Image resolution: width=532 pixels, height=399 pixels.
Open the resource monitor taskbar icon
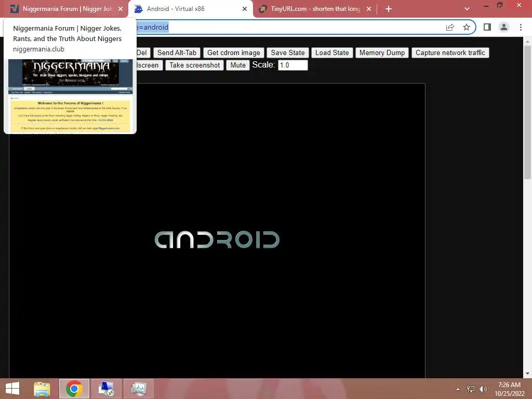(138, 389)
